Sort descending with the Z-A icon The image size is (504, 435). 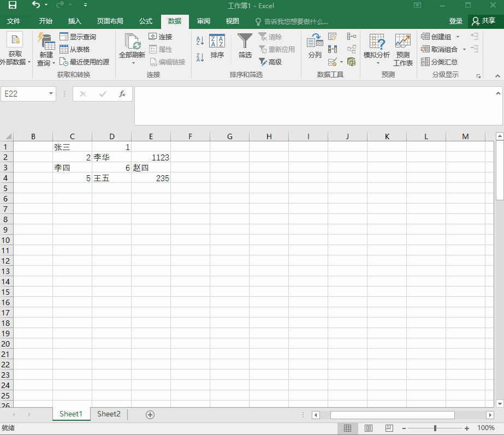pyautogui.click(x=200, y=57)
